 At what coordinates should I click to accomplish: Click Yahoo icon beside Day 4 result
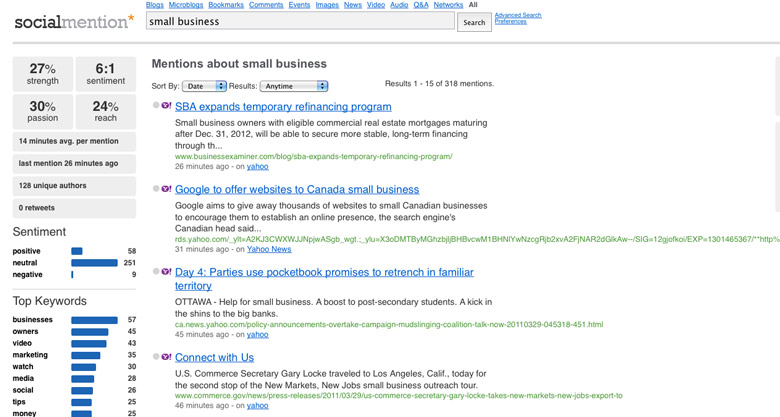click(166, 271)
